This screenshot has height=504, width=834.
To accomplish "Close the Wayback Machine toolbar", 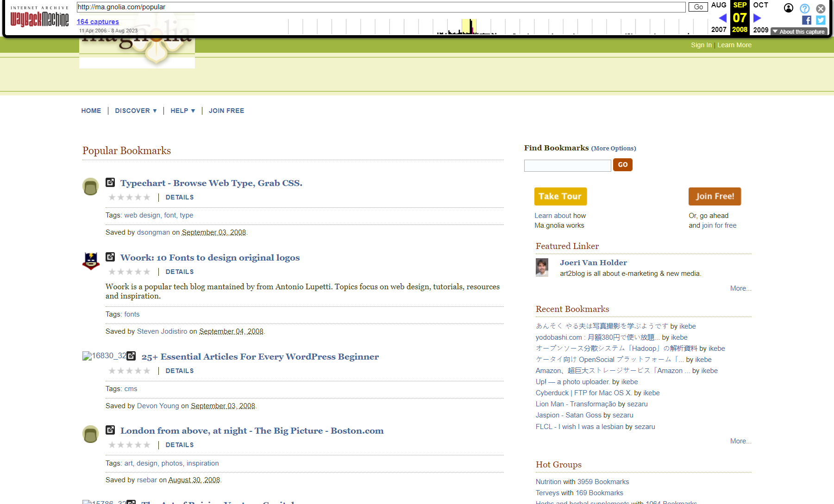I will tap(821, 8).
